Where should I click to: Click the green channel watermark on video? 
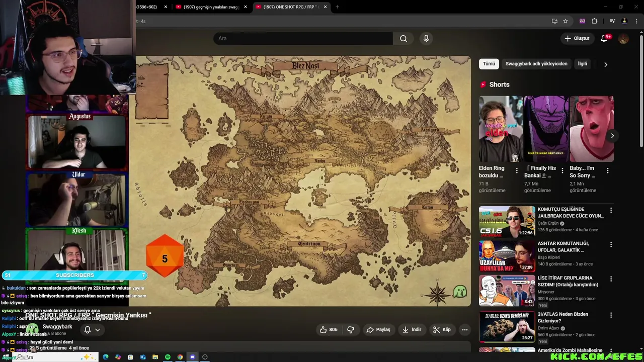(460, 292)
